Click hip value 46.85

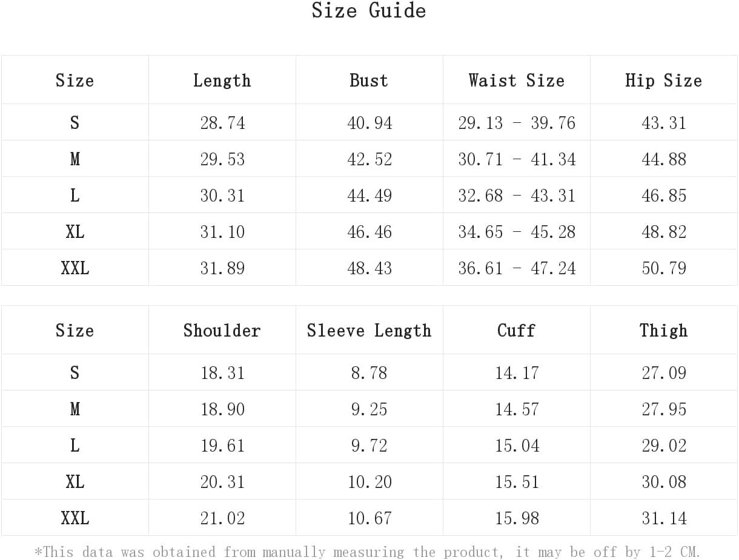click(x=664, y=196)
